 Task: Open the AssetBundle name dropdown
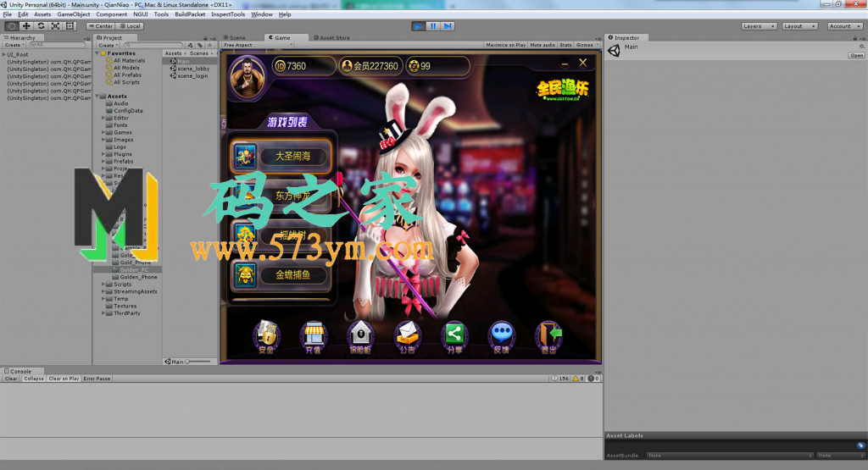point(730,456)
